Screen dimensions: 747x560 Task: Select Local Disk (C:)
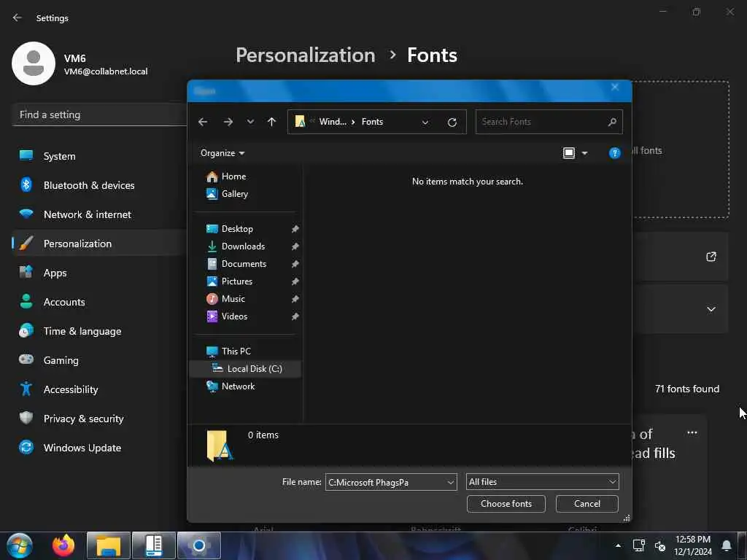tap(245, 368)
